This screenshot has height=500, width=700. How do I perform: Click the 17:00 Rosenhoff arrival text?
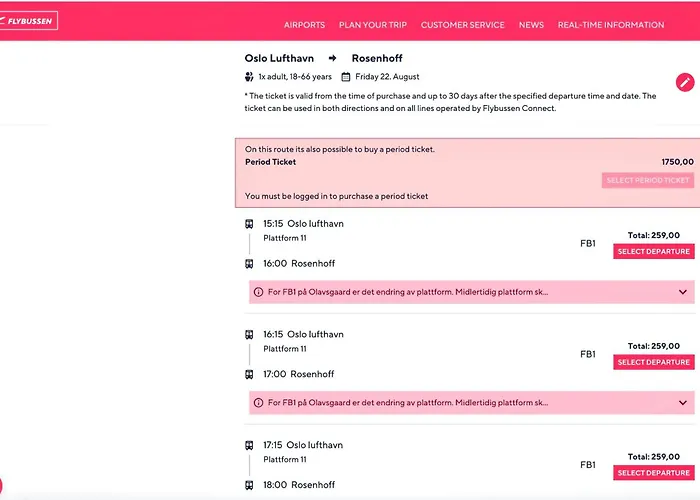[299, 374]
